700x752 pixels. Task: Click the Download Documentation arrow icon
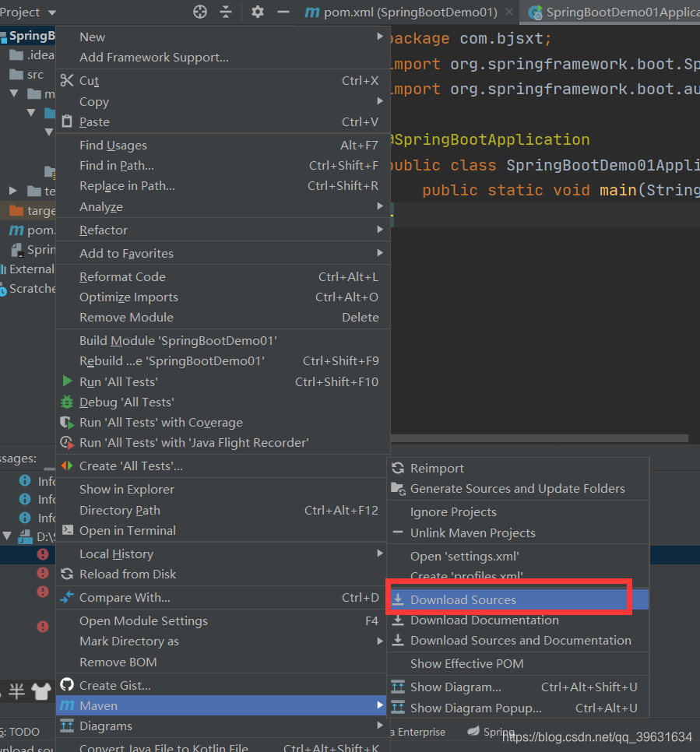coord(398,620)
